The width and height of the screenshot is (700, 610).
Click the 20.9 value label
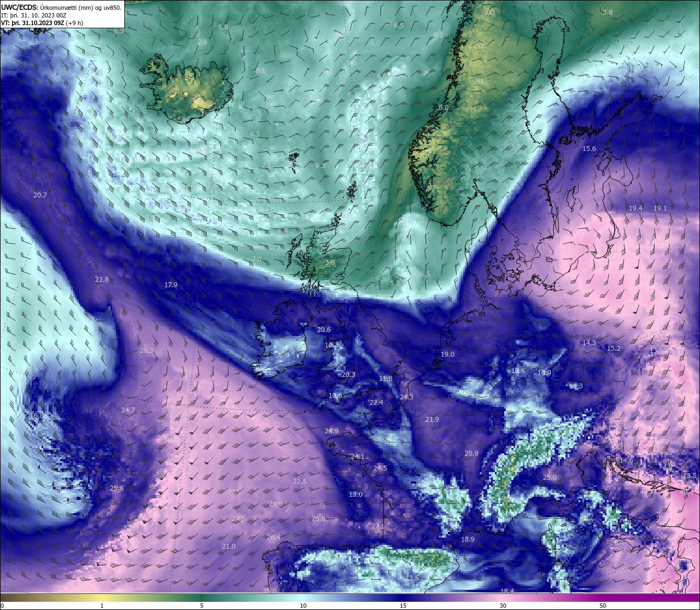click(471, 453)
